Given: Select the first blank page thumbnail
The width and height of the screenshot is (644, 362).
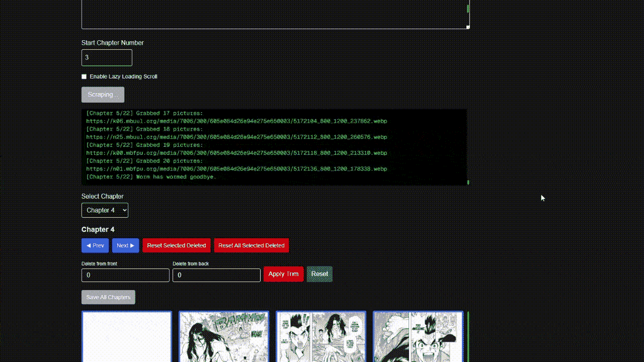Looking at the screenshot, I should pos(127,336).
